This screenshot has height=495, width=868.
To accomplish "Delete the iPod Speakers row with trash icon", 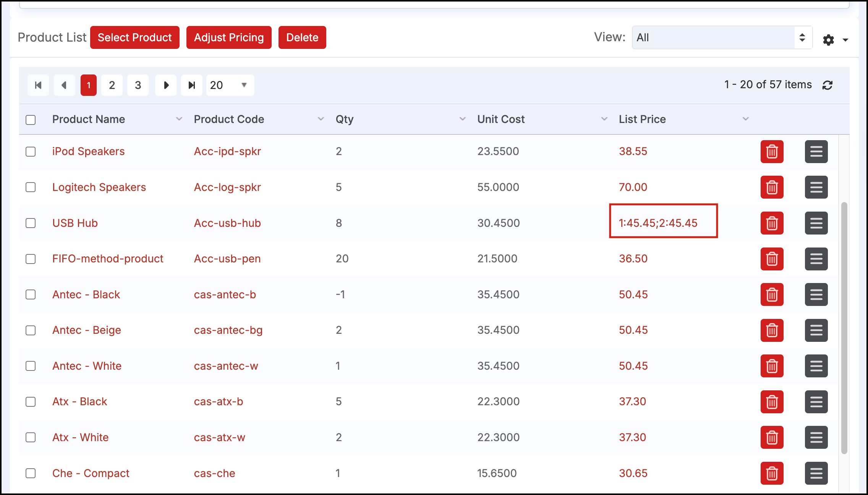I will click(772, 152).
